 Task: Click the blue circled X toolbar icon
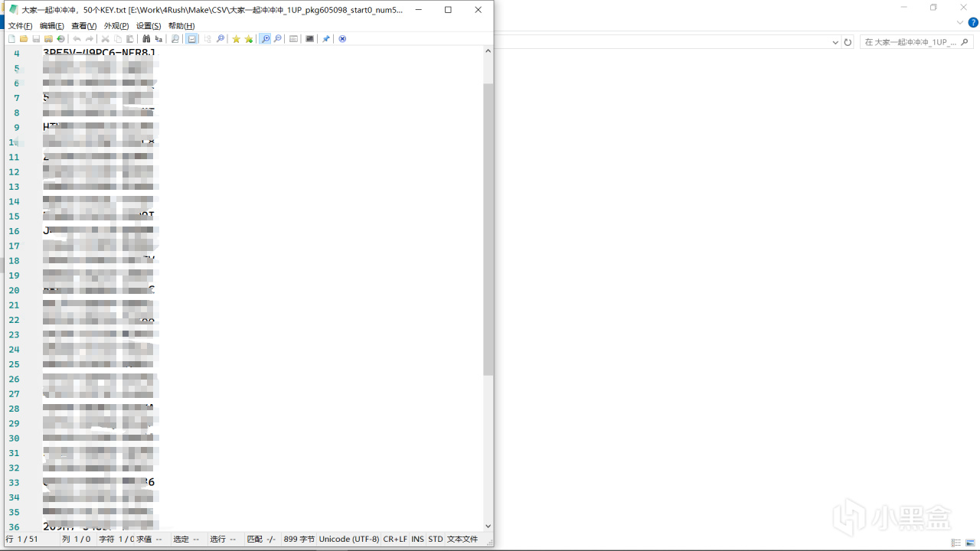pyautogui.click(x=342, y=39)
